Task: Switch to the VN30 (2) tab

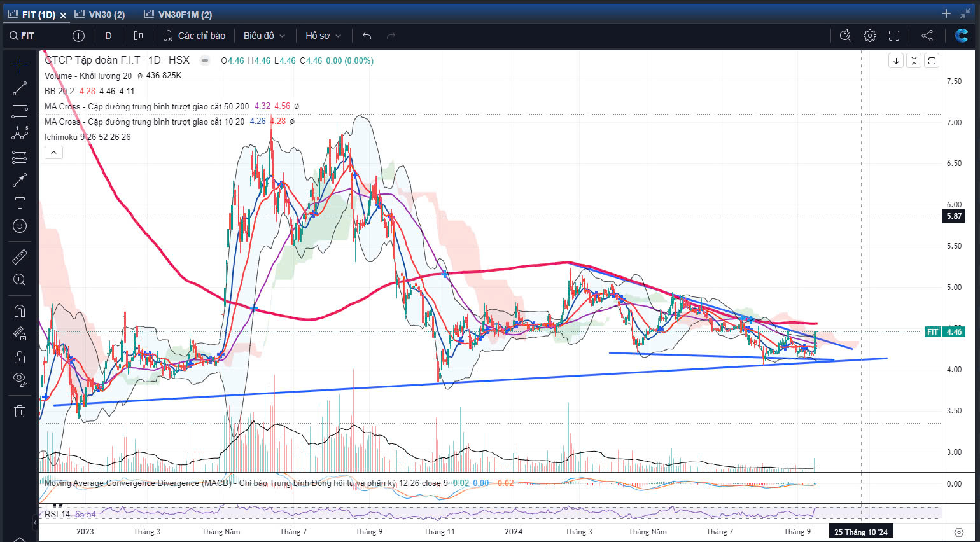Action: coord(100,14)
